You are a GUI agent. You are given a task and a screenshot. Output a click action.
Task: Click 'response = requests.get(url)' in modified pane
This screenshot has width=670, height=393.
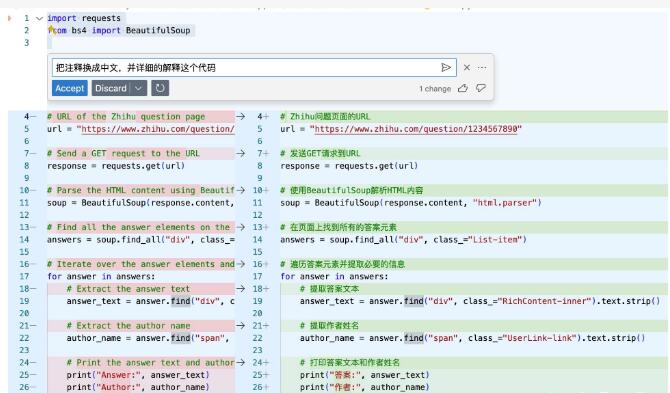pos(349,166)
